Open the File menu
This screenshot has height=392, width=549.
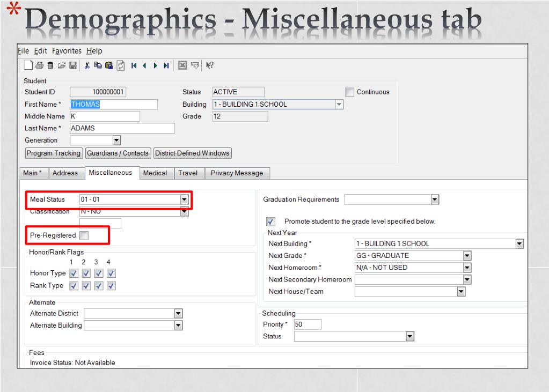pos(24,51)
